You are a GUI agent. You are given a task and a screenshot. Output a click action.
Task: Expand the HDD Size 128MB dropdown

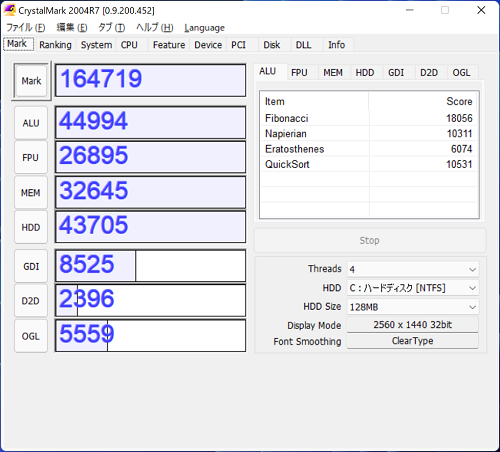413,307
